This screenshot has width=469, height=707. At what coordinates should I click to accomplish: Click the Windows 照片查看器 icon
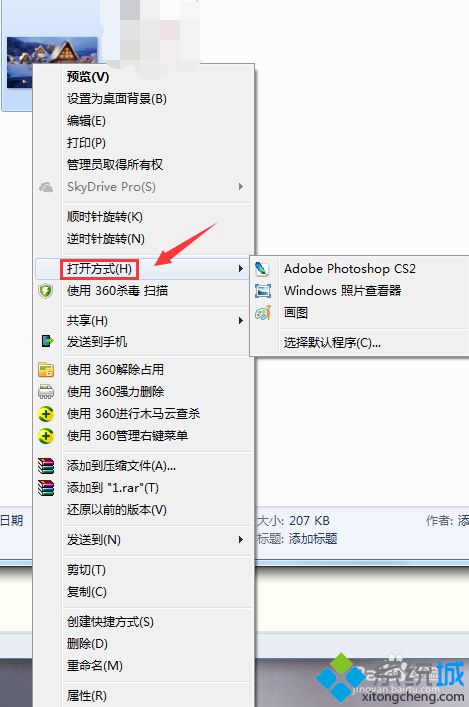[x=263, y=291]
